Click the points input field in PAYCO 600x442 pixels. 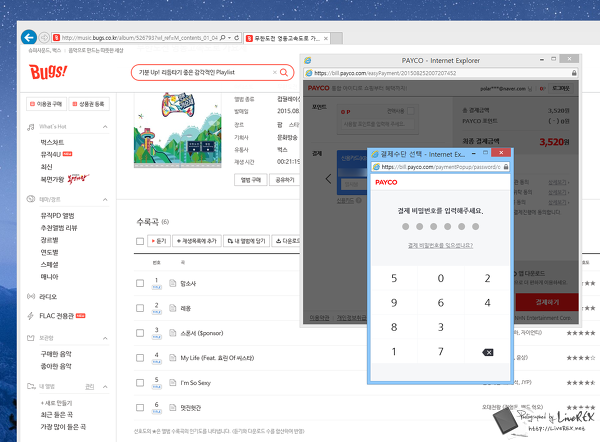(x=377, y=124)
